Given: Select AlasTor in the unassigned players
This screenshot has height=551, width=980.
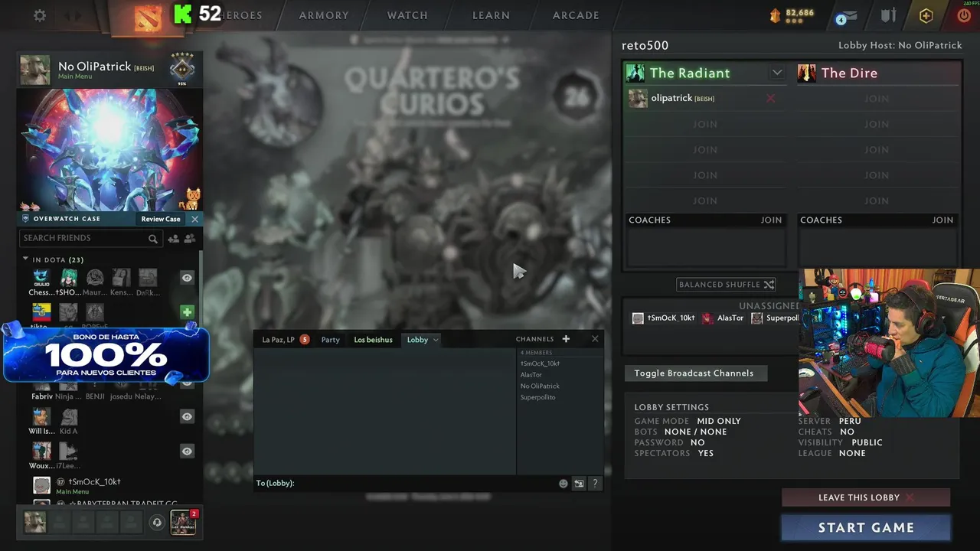Looking at the screenshot, I should [x=724, y=318].
